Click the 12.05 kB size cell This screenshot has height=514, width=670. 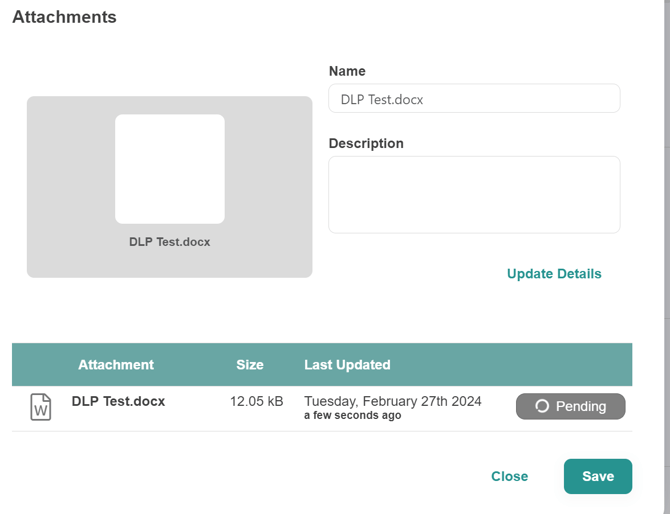[257, 402]
